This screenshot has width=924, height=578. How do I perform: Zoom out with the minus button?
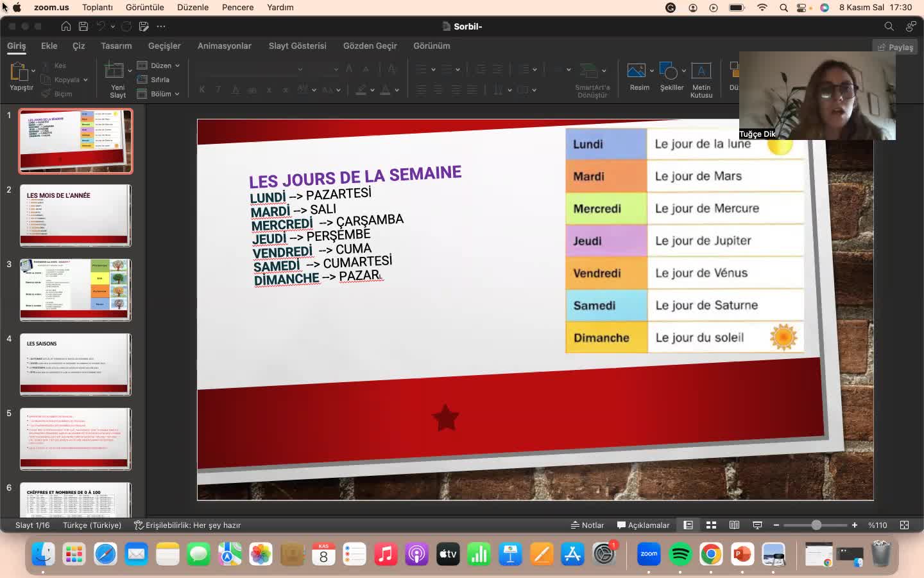pos(776,525)
